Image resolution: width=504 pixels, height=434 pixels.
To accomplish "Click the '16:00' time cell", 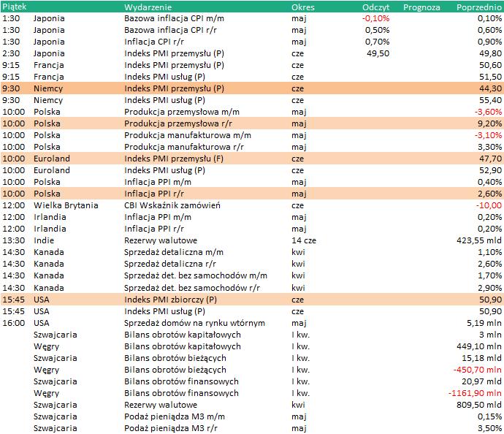I will 13,323.
